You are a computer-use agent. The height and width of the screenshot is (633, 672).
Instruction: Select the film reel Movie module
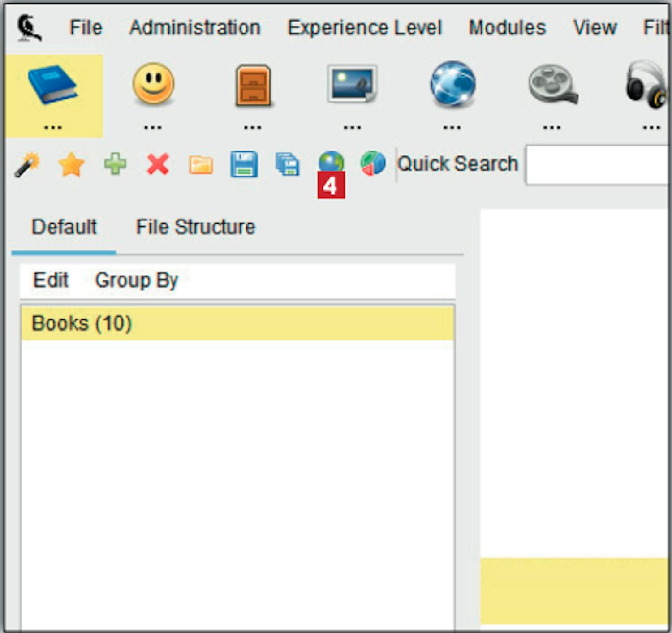[552, 84]
